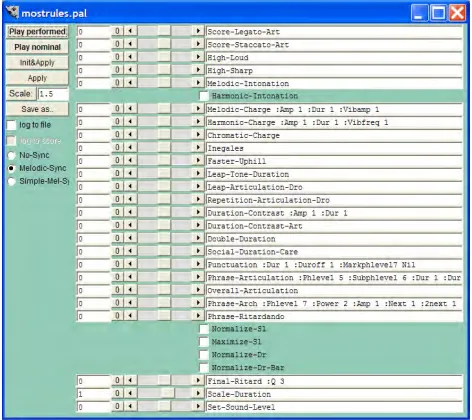
Task: Increase Social-Duration-Care with right arrow
Action: [x=198, y=251]
